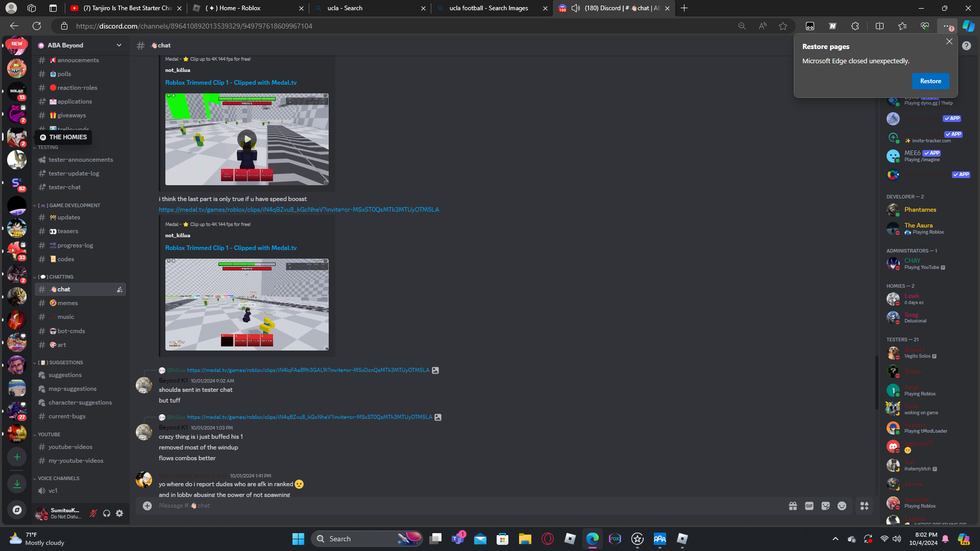Click Download Apps icon in server list

click(17, 483)
